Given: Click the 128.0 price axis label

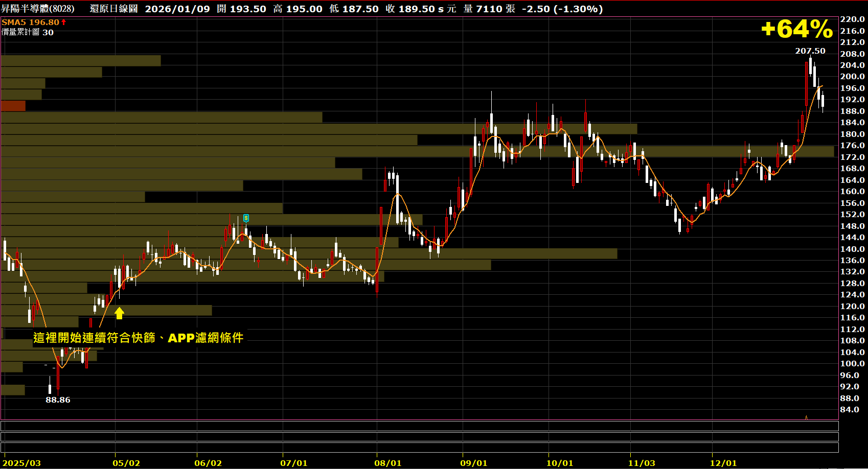Looking at the screenshot, I should tap(853, 283).
